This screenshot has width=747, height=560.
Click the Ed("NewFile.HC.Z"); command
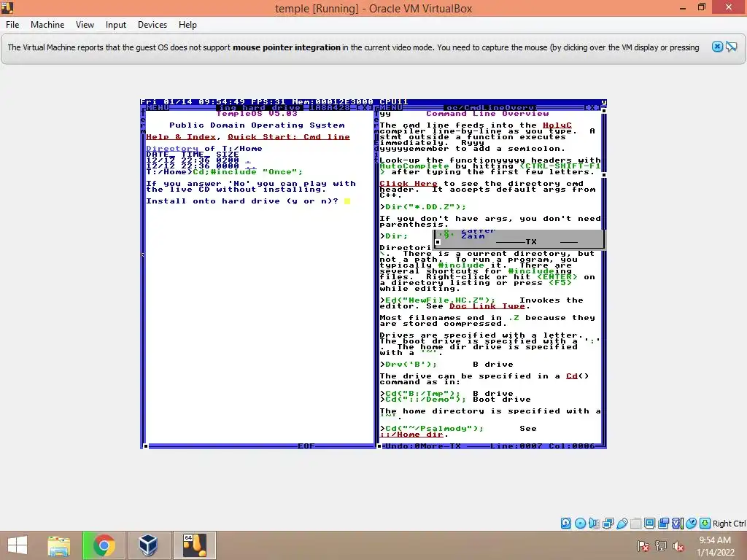440,300
